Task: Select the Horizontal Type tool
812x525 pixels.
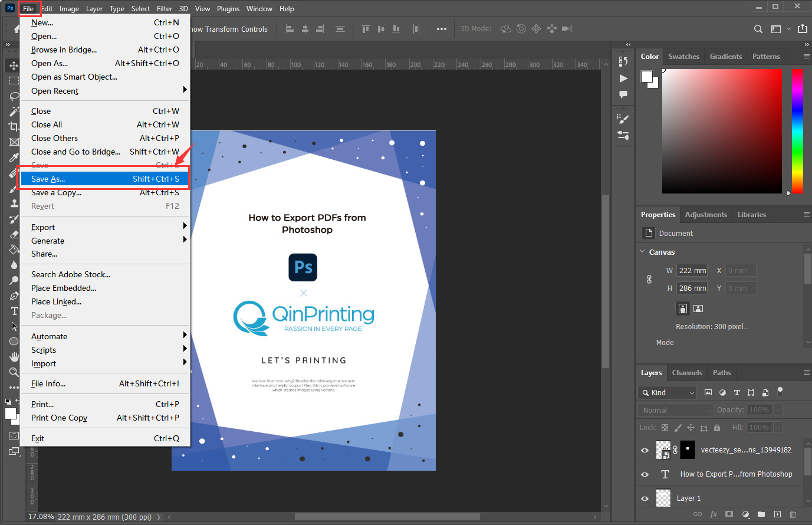Action: (x=14, y=311)
